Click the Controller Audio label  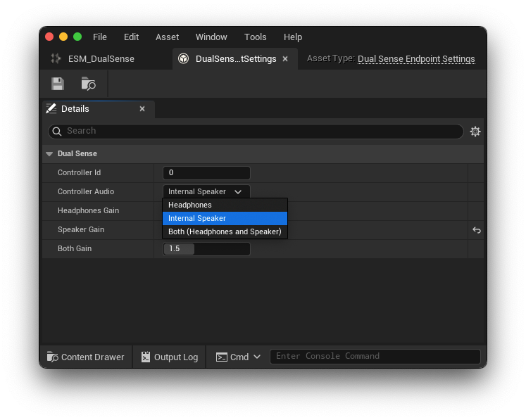[x=86, y=191]
